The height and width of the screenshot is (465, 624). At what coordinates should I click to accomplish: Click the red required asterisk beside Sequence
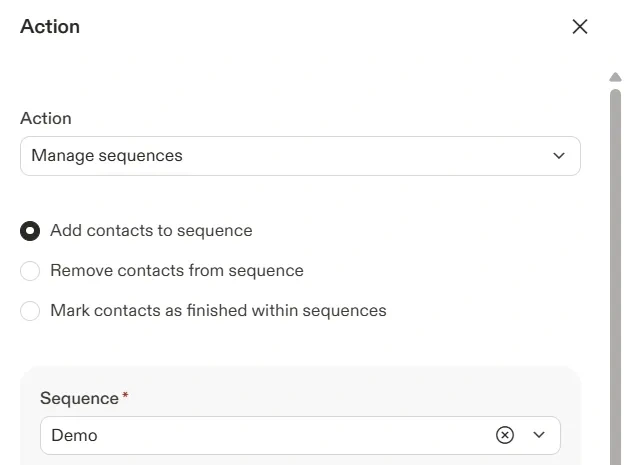tap(125, 397)
